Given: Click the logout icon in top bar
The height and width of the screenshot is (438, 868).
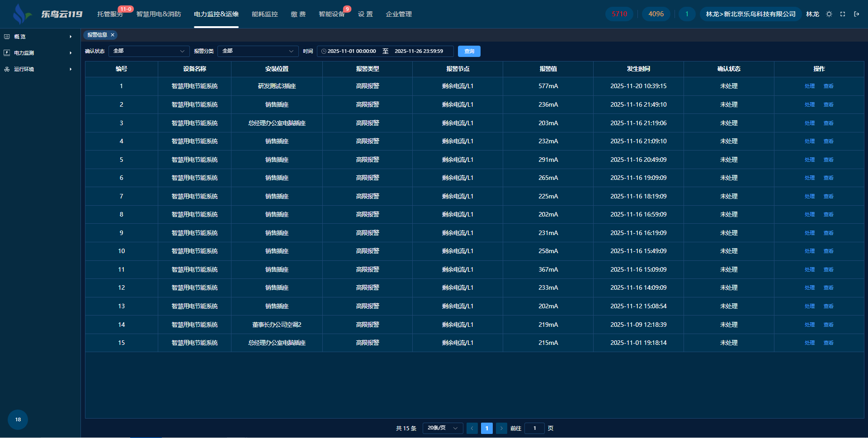Looking at the screenshot, I should (856, 14).
